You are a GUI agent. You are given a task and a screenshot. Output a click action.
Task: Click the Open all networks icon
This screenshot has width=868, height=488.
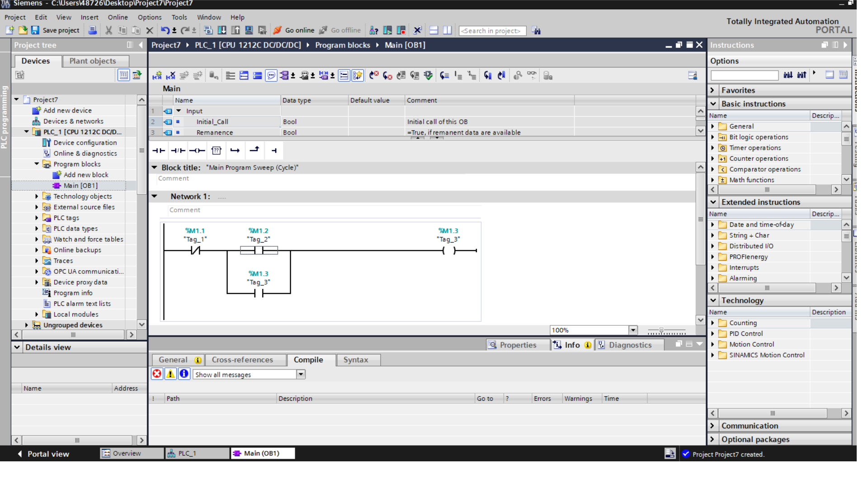click(x=244, y=75)
